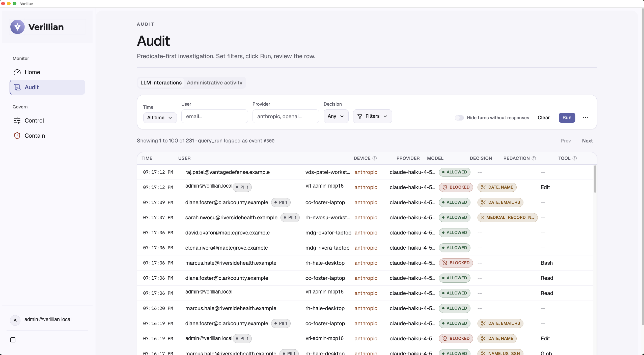Click DATE, EMAIL +3 badge at 07:17:09

500,202
